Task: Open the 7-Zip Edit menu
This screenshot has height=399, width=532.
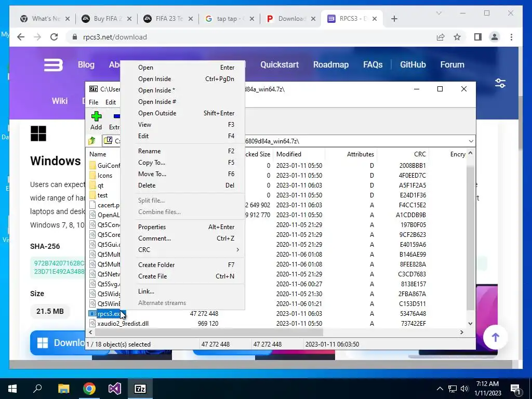Action: [x=111, y=102]
